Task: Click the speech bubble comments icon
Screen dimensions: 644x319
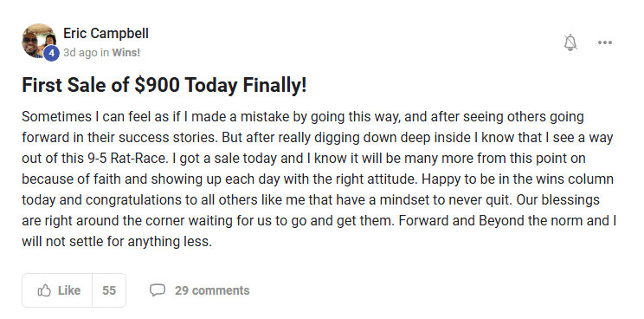Action: (158, 290)
